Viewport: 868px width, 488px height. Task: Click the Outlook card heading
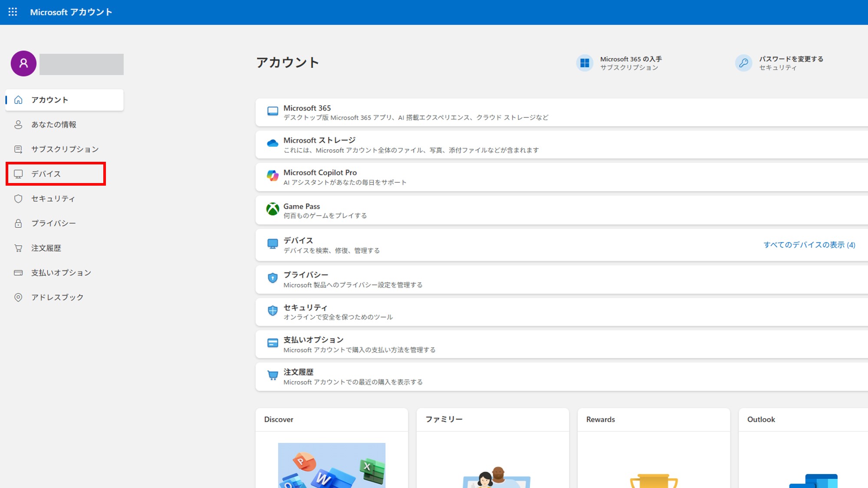(x=761, y=419)
